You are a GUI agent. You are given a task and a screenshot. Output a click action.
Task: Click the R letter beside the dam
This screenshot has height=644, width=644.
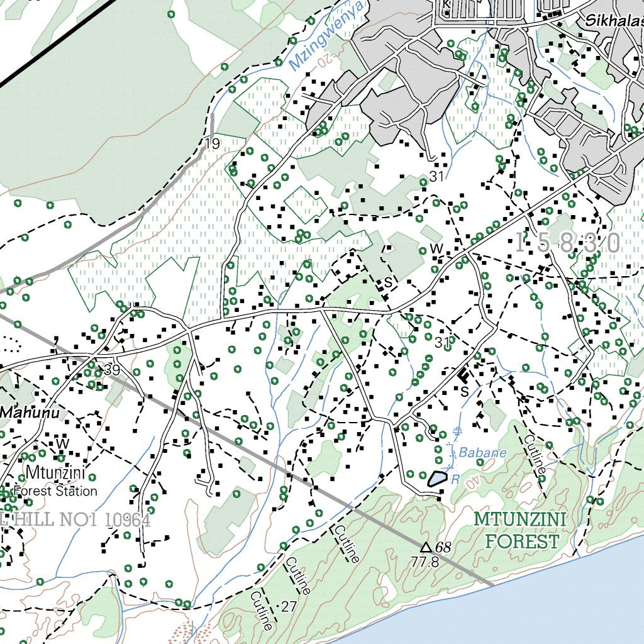456,480
